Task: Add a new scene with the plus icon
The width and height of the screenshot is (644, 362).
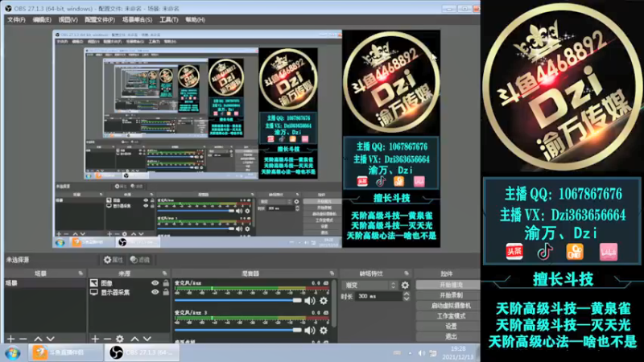Action: pos(10,339)
